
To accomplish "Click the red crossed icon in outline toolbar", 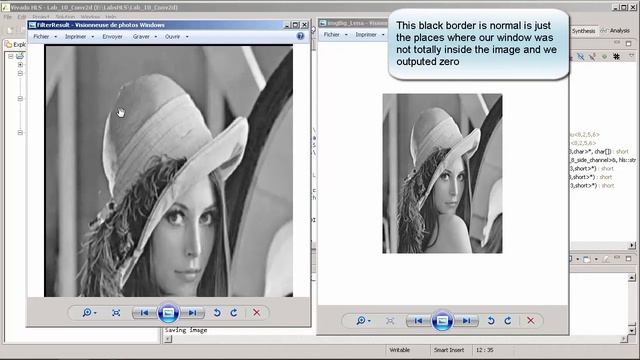I will 592,56.
